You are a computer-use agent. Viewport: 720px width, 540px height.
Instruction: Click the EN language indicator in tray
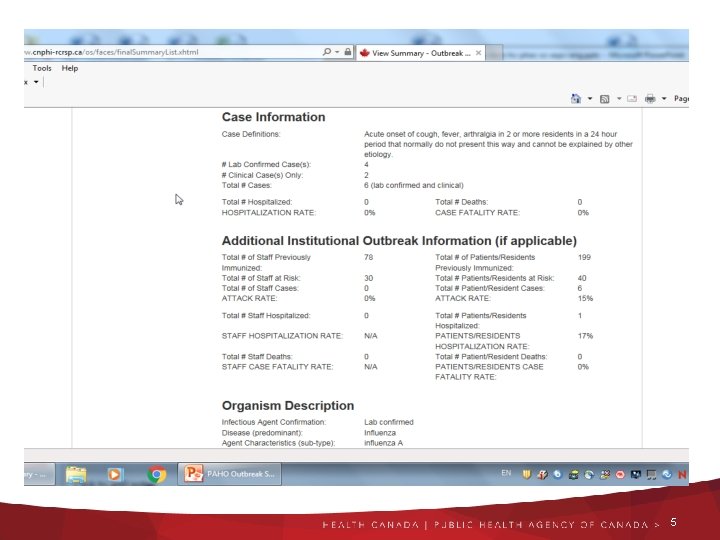pos(506,473)
